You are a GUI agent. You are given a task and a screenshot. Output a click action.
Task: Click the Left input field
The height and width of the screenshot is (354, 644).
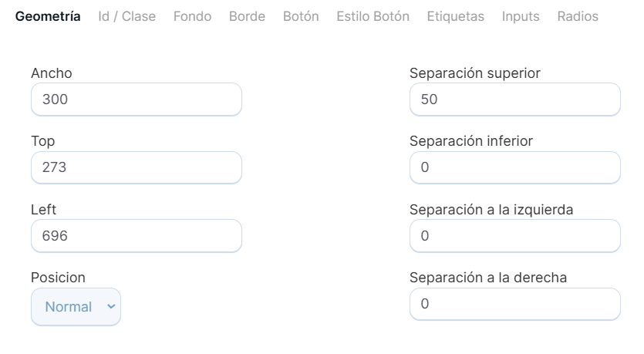pos(136,236)
